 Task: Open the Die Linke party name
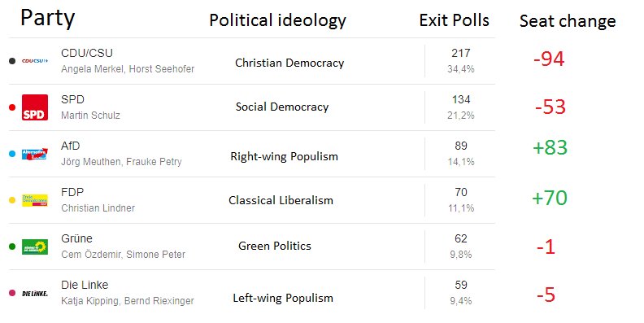85,285
